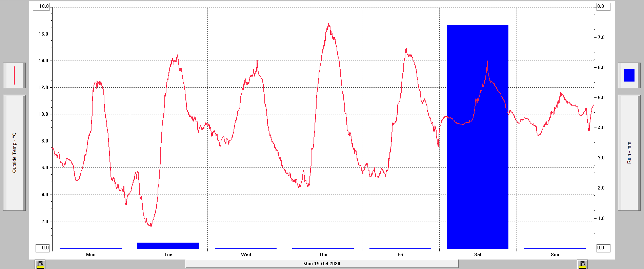
Task: Select the Fri label on the time axis
Action: [400, 254]
